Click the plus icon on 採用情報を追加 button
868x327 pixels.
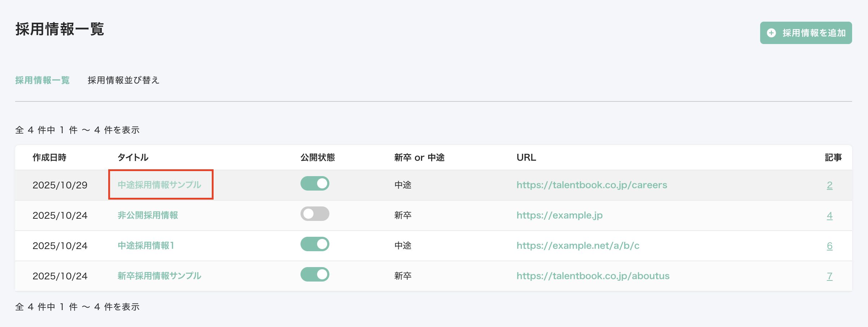[771, 33]
